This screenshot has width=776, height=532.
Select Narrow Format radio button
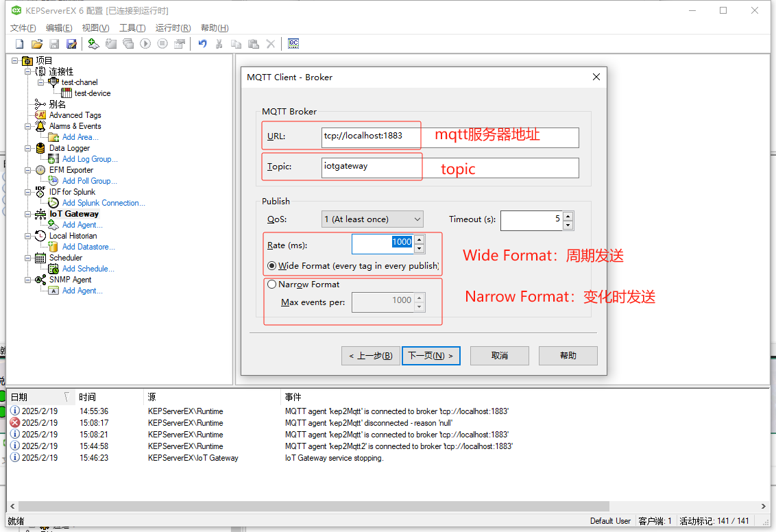[271, 285]
